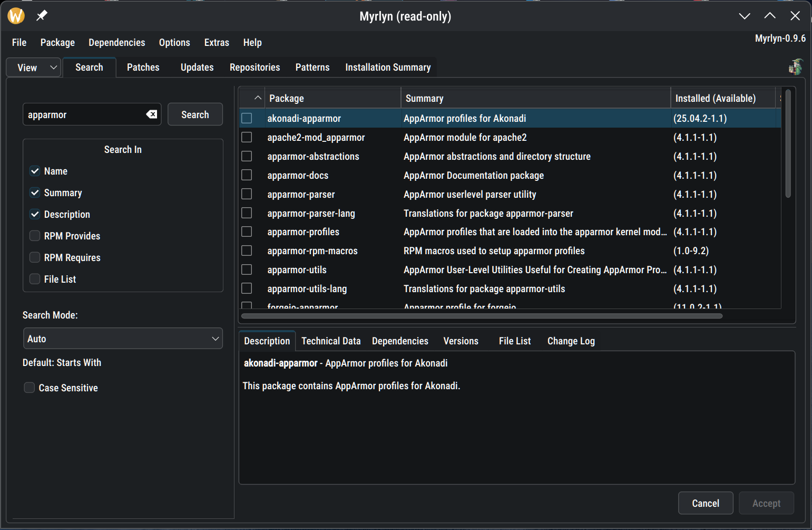This screenshot has width=812, height=530.
Task: Check the apparmor-rpm-macros status box
Action: tap(247, 250)
